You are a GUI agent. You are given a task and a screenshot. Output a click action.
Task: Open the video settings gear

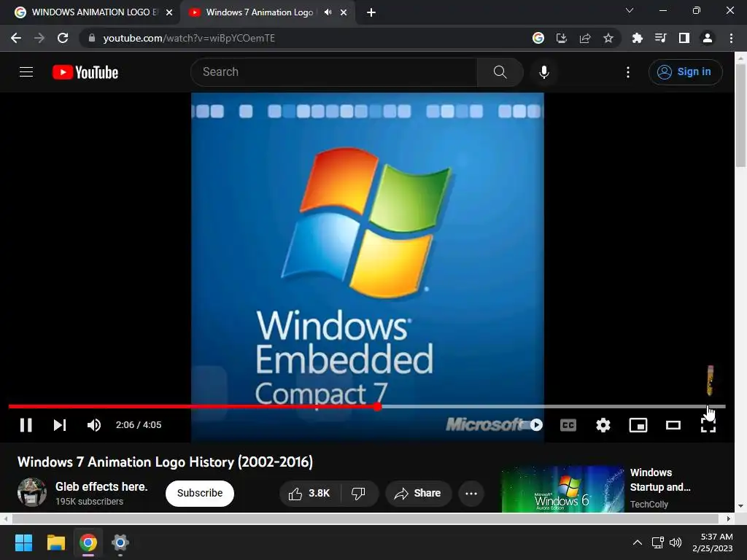603,425
